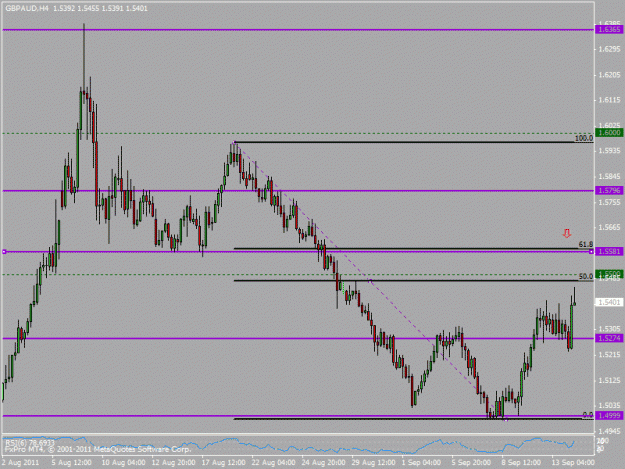This screenshot has height=469, width=625.
Task: Select left square handle of 1.5581 line
Action: click(4, 251)
